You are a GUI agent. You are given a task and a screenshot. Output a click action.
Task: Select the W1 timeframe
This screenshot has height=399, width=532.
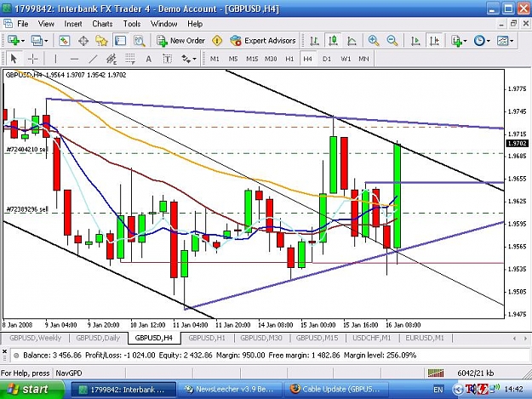346,59
